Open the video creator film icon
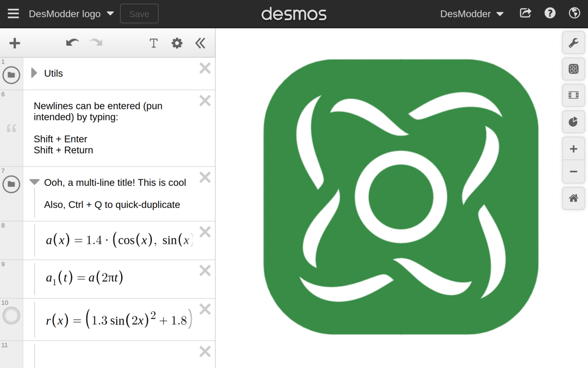This screenshot has width=588, height=368. 573,95
